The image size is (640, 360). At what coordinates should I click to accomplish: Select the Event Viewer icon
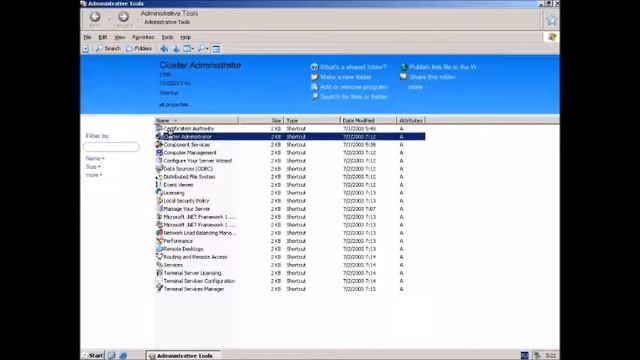(159, 185)
